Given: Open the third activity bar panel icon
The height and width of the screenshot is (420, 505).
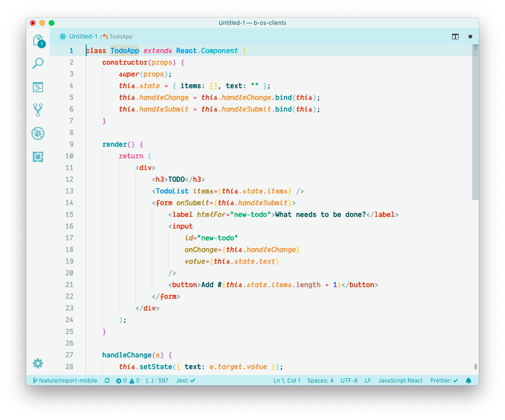Looking at the screenshot, I should 38,87.
